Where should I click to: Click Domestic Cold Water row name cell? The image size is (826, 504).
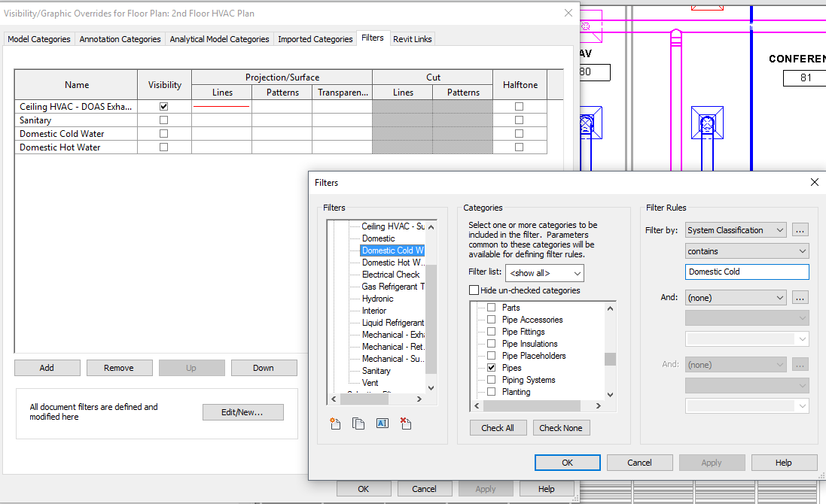coord(76,134)
